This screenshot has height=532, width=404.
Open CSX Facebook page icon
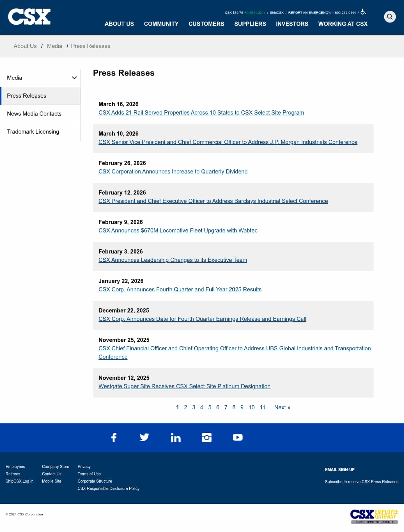pos(114,437)
